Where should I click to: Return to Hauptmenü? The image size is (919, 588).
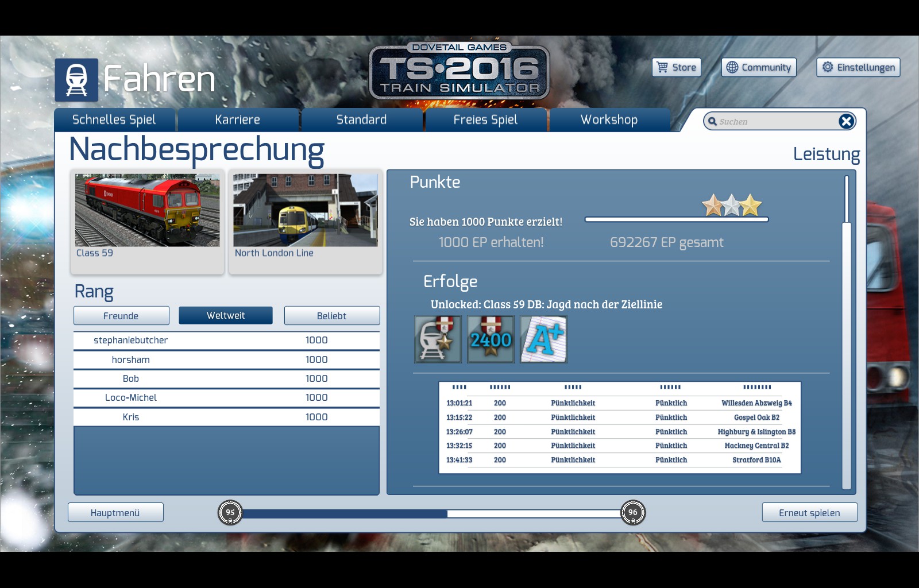pos(115,513)
